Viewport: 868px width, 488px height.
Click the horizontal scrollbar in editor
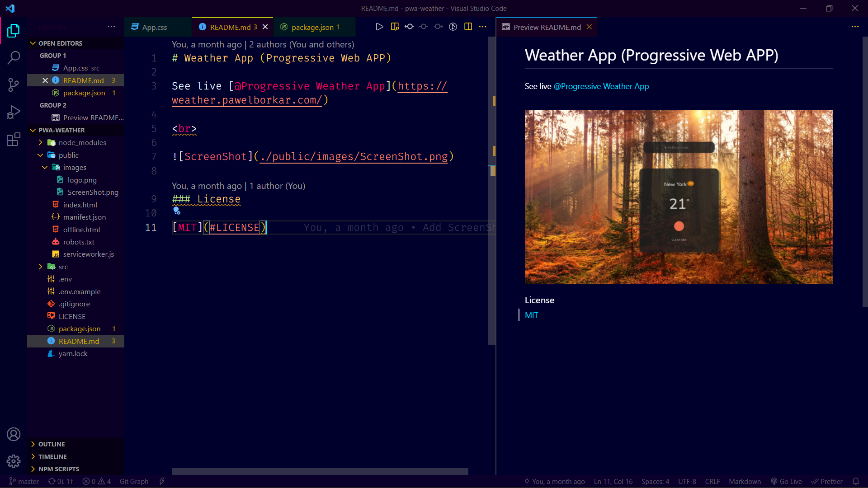tap(320, 471)
